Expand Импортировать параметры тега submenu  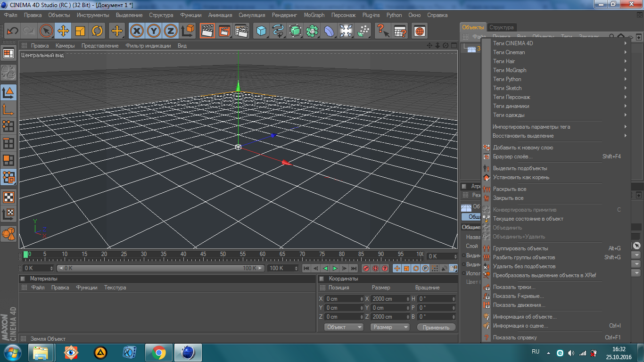tap(556, 127)
